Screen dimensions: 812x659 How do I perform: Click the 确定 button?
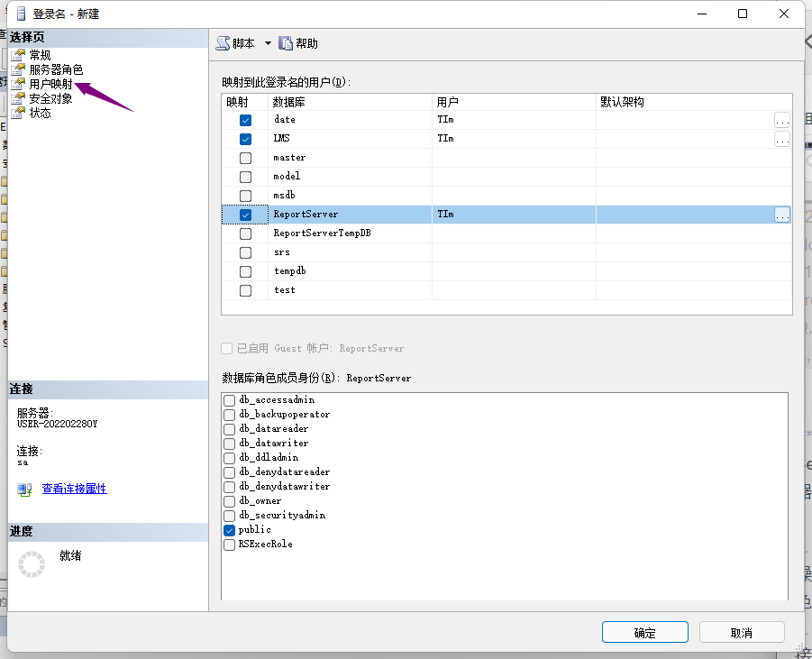[644, 633]
